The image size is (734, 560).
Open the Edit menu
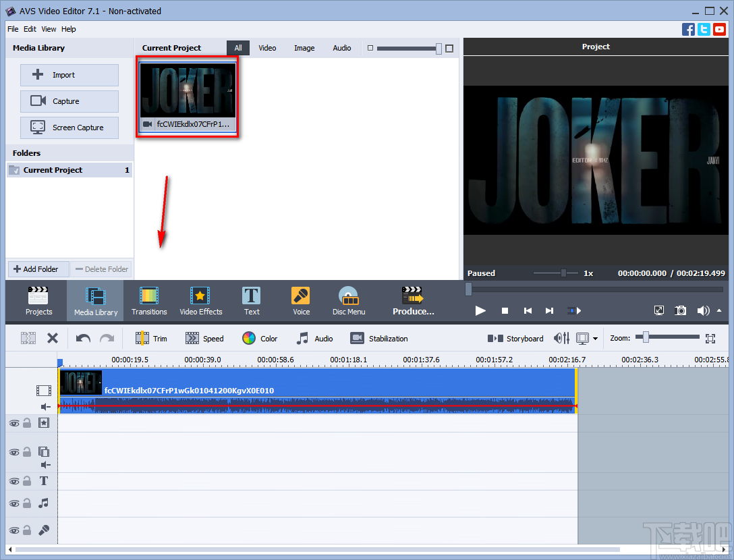(x=30, y=29)
